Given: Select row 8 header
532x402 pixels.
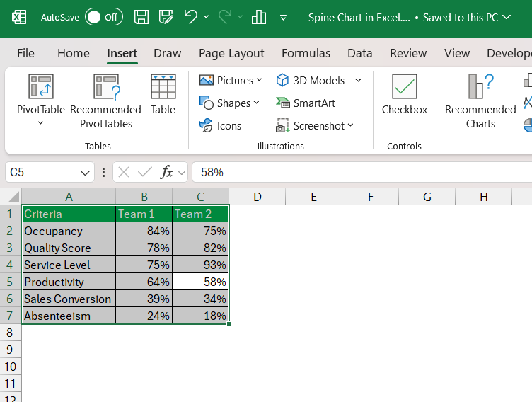Looking at the screenshot, I should 10,333.
